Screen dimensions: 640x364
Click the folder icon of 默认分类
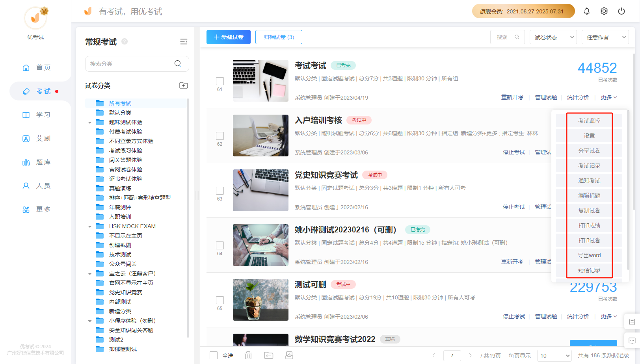pyautogui.click(x=100, y=113)
